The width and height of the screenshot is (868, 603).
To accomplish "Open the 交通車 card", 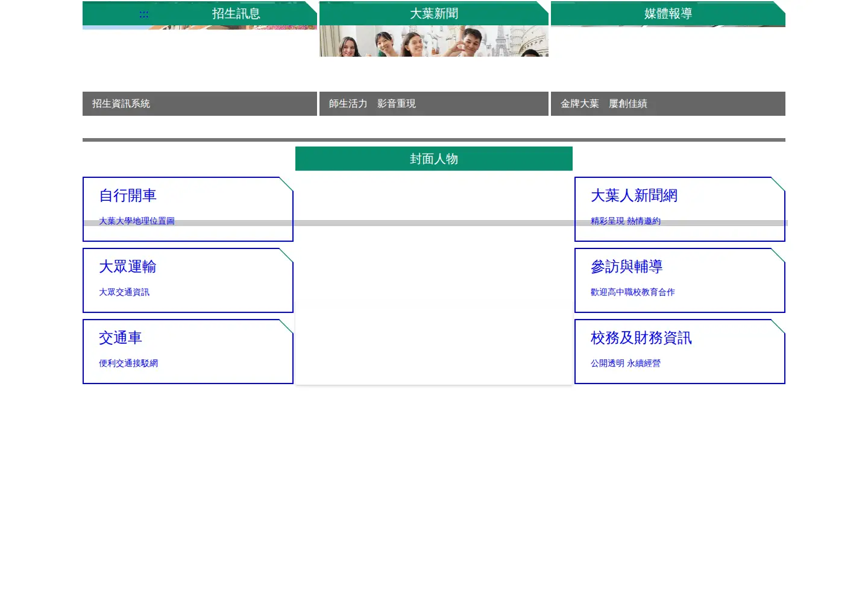I will pos(188,352).
